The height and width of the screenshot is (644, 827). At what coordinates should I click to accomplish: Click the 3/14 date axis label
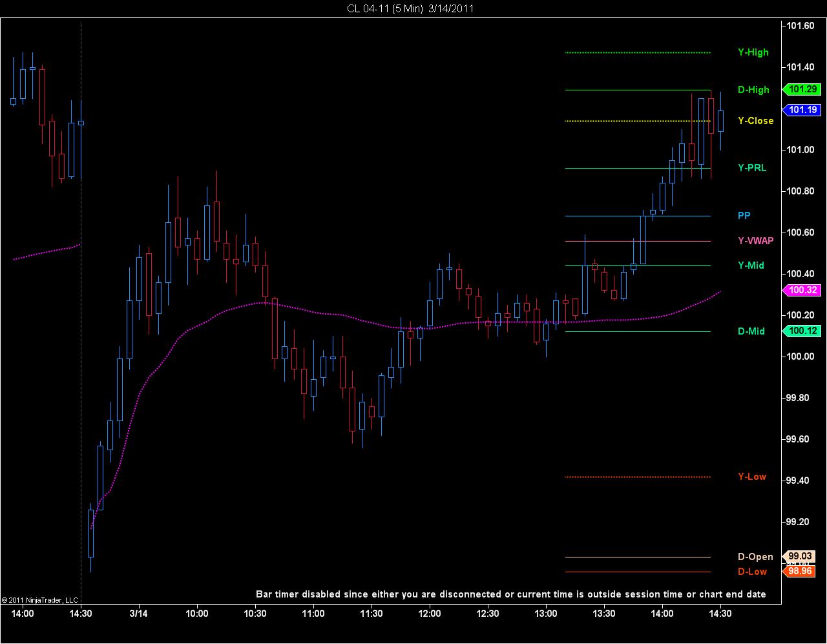pos(138,613)
